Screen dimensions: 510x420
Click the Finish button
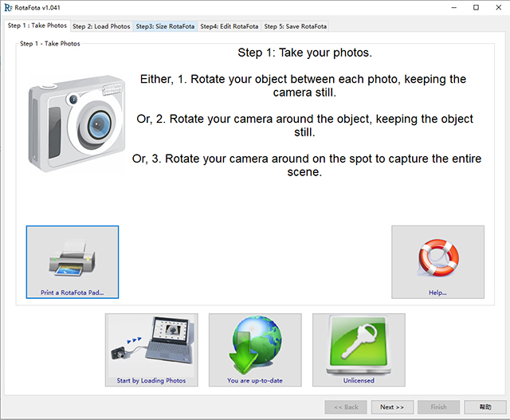pos(438,407)
